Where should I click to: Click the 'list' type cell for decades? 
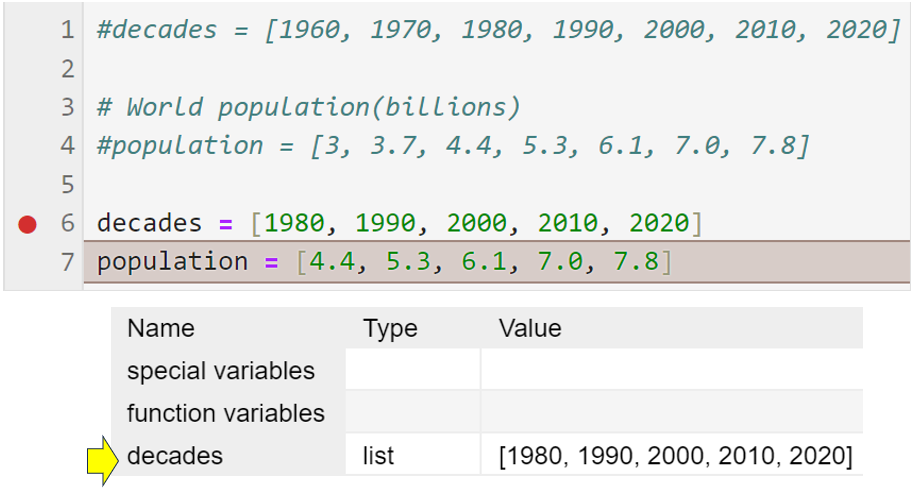click(379, 457)
